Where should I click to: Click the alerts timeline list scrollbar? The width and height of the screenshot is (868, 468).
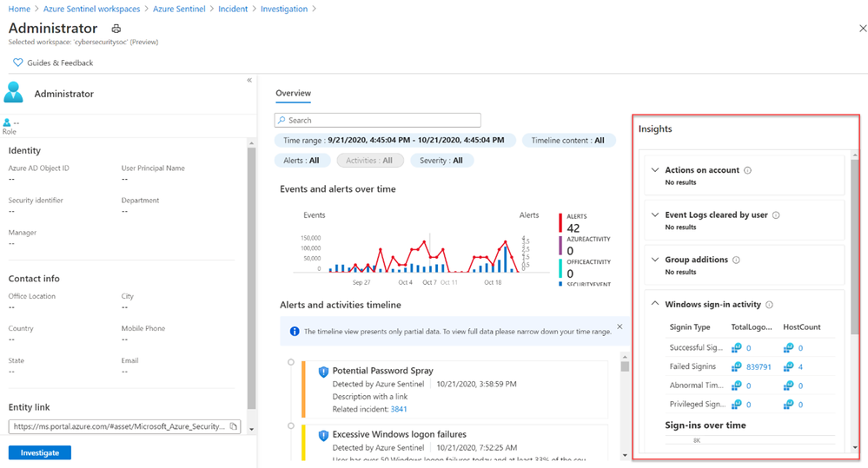pos(625,366)
